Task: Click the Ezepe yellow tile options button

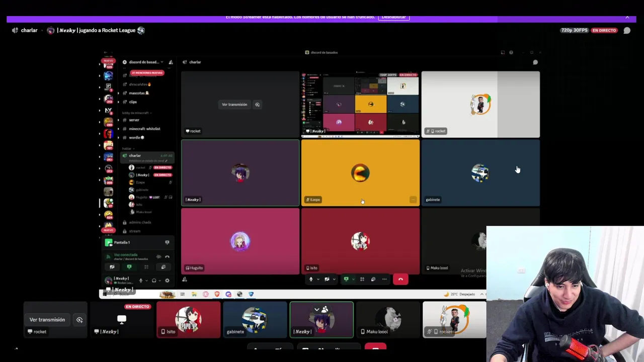Action: pyautogui.click(x=413, y=200)
